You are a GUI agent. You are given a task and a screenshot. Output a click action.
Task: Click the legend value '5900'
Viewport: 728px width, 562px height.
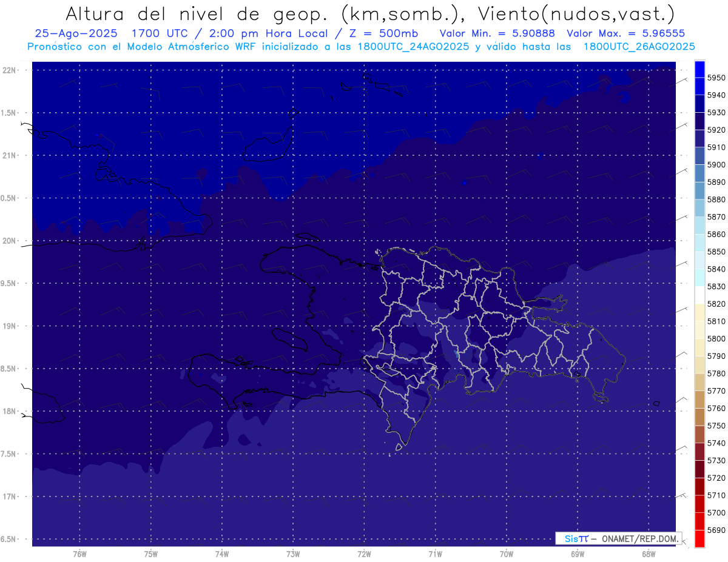pos(716,164)
